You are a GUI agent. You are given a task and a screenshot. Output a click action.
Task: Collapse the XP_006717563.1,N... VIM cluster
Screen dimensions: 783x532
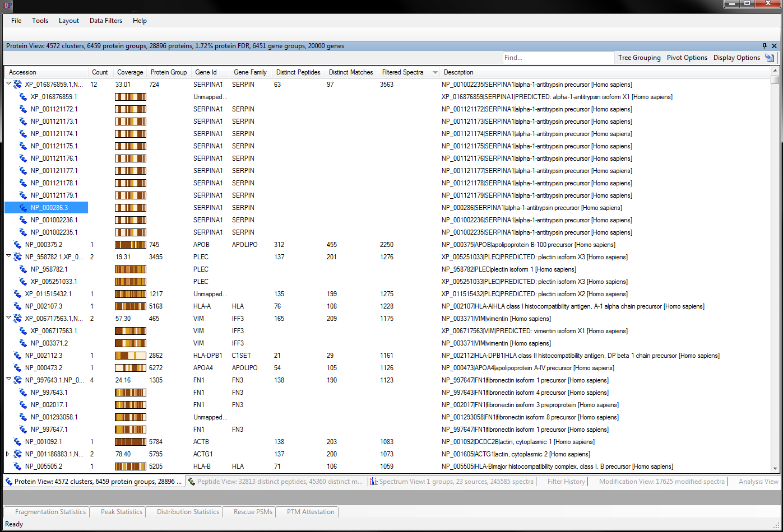pyautogui.click(x=8, y=319)
